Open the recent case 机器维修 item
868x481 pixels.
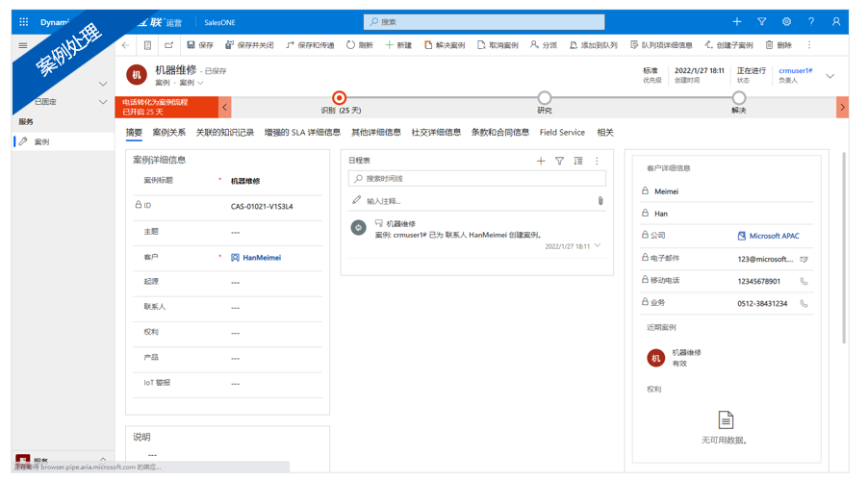point(675,358)
